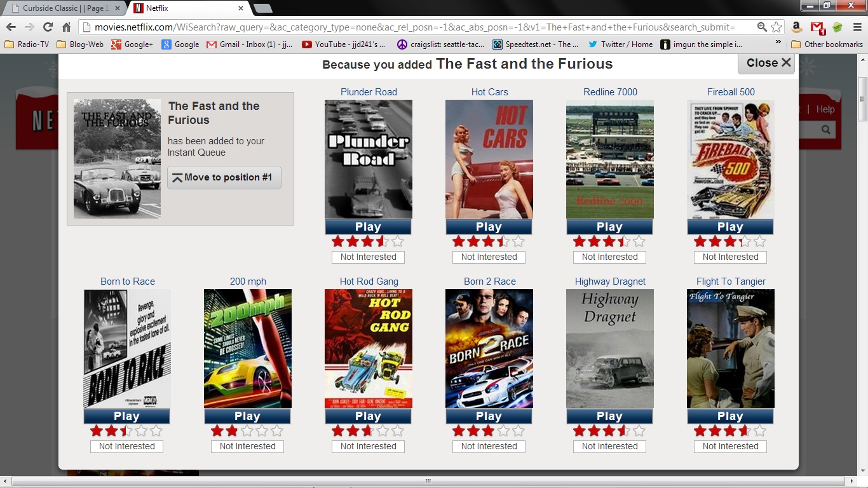Open the Radio-TV bookmarks folder
This screenshot has height=488, width=868.
27,44
